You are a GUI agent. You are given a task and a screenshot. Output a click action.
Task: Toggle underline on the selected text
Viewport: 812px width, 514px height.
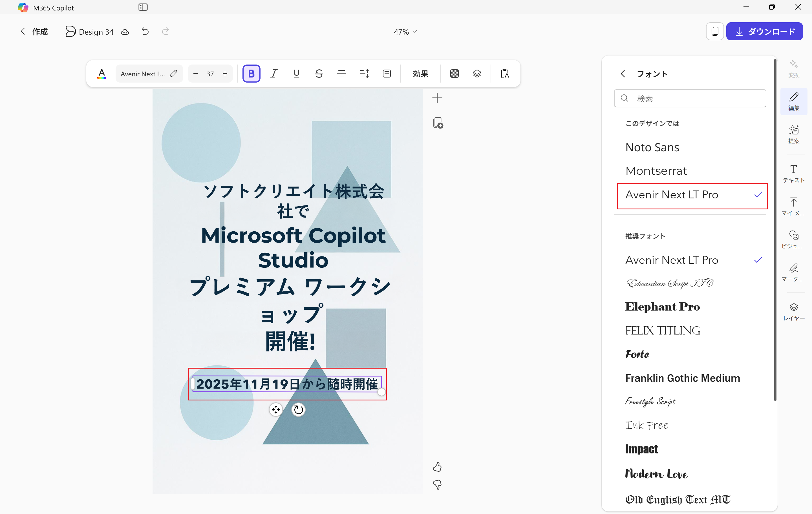coord(296,74)
